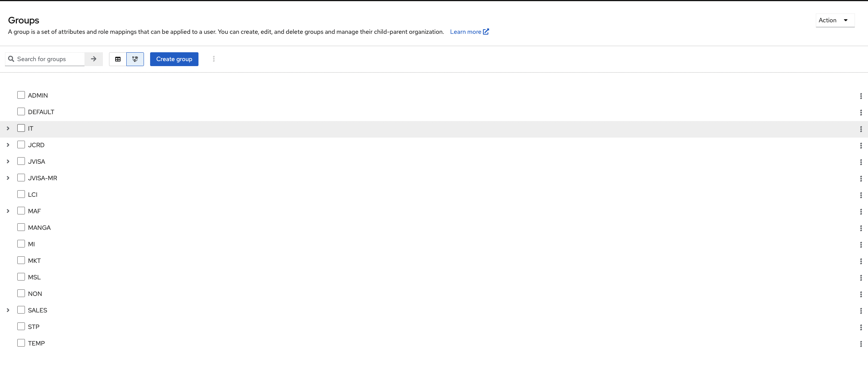Click the Create group button
868x382 pixels.
coord(174,59)
